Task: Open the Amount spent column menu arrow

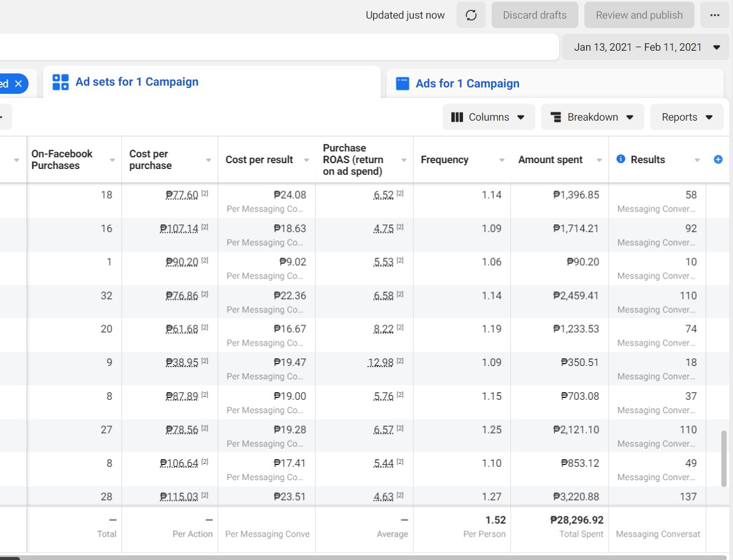Action: click(599, 160)
